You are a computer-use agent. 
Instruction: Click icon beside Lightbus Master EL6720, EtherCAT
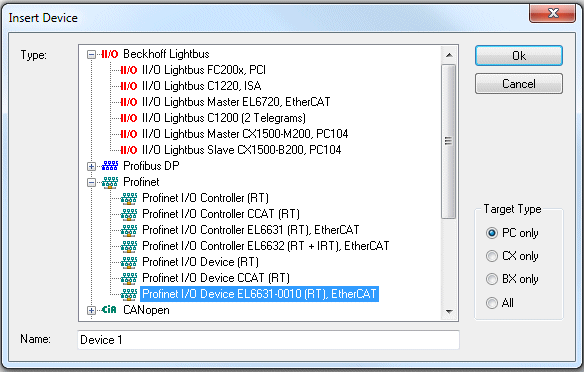(129, 102)
